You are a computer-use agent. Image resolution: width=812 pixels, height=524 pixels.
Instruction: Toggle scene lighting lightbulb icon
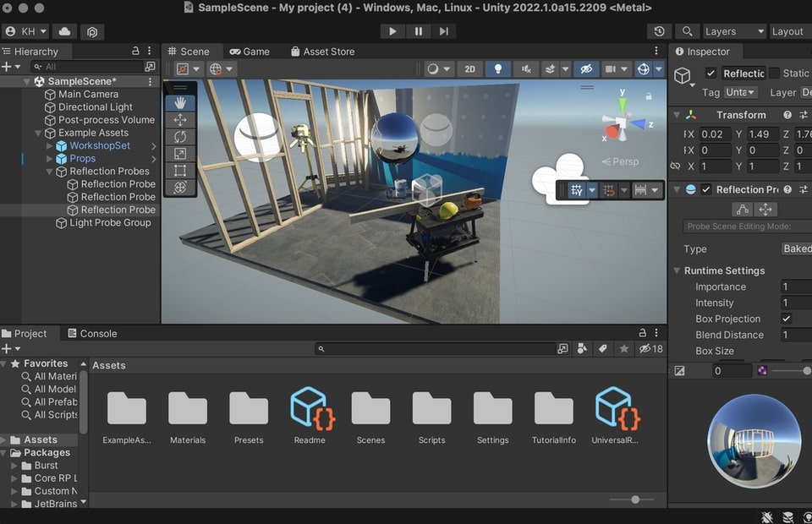tap(498, 69)
